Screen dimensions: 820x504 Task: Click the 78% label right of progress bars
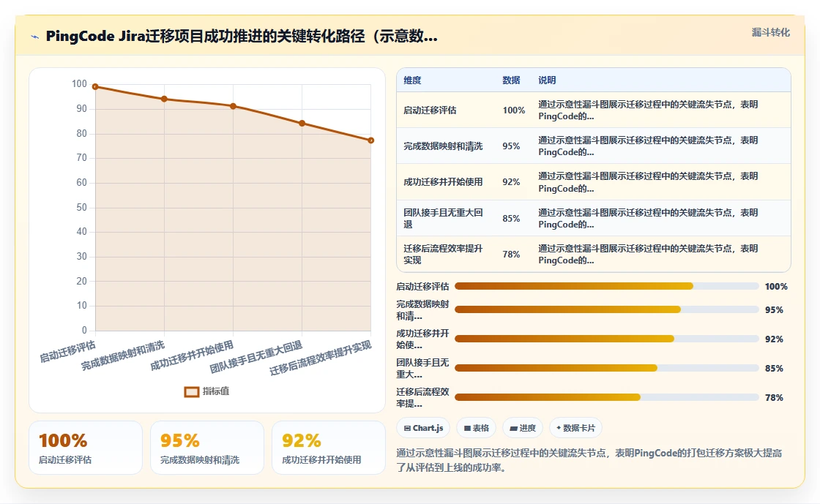click(x=774, y=397)
